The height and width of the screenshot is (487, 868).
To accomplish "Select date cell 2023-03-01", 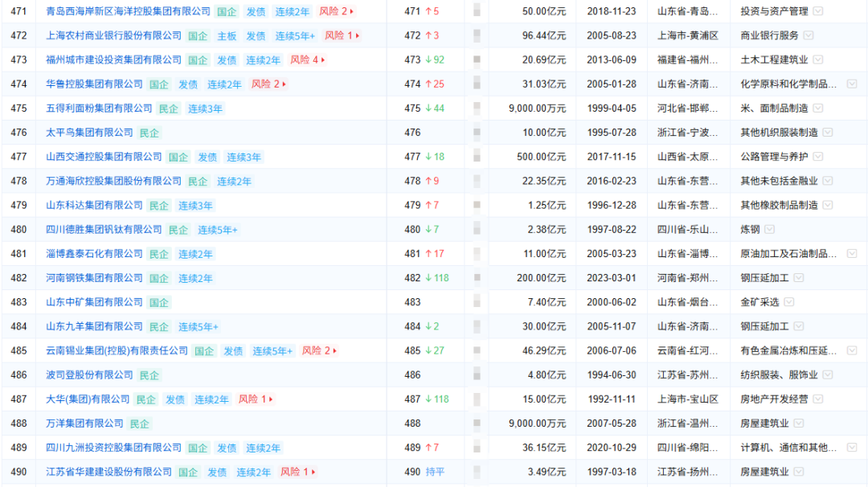I will click(x=612, y=278).
